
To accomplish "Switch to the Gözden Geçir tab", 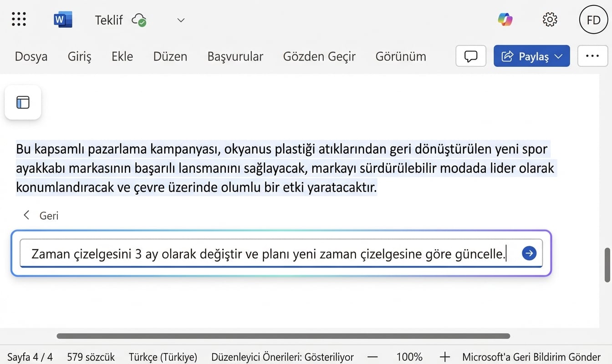I will [319, 56].
